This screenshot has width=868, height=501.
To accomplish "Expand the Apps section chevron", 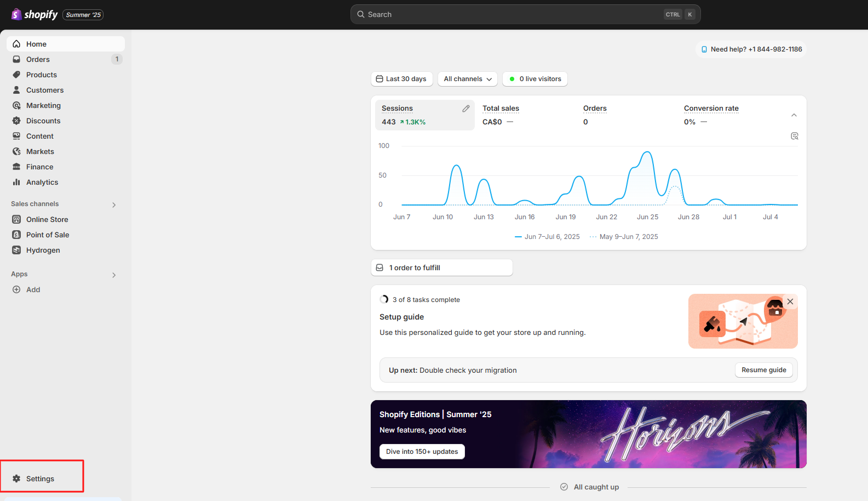I will pos(114,275).
